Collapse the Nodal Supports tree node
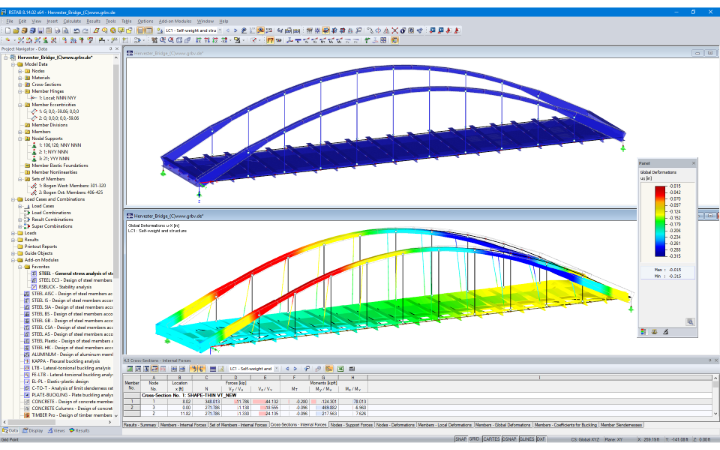The width and height of the screenshot is (720, 450). (x=20, y=138)
